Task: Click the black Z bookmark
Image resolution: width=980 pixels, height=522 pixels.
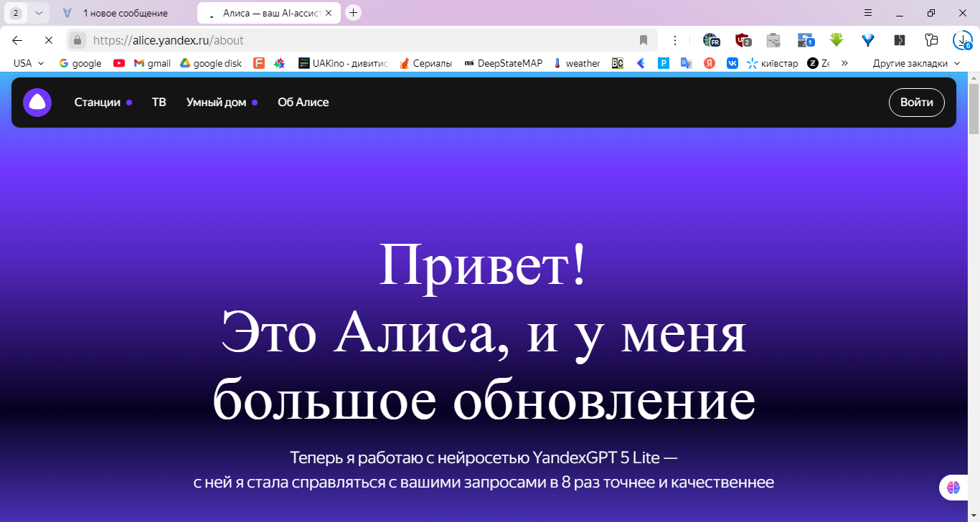Action: 818,63
